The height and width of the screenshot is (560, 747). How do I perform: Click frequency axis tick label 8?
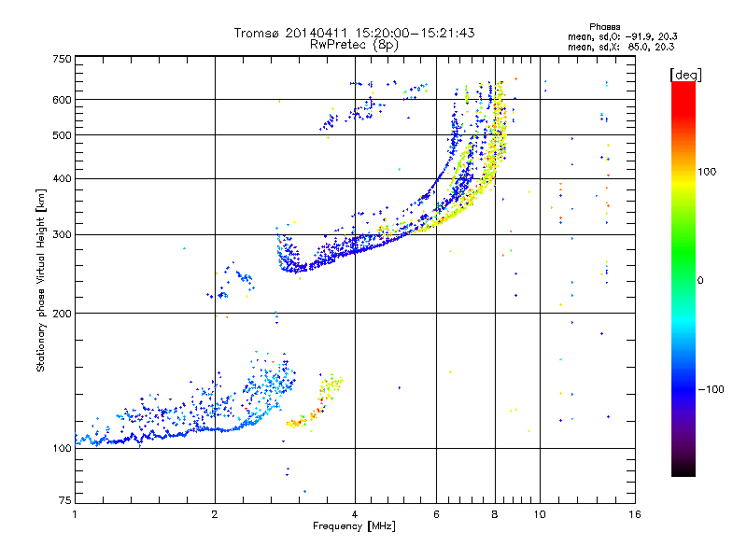tap(495, 514)
